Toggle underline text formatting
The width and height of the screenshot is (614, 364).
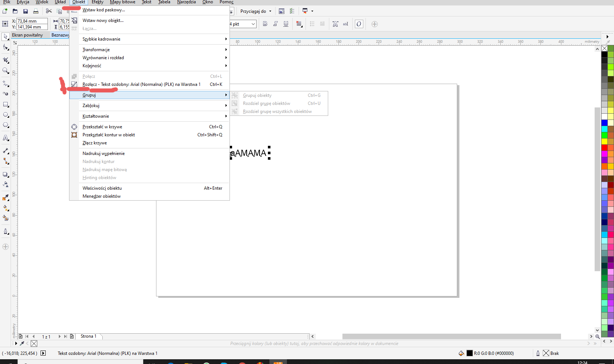point(286,24)
